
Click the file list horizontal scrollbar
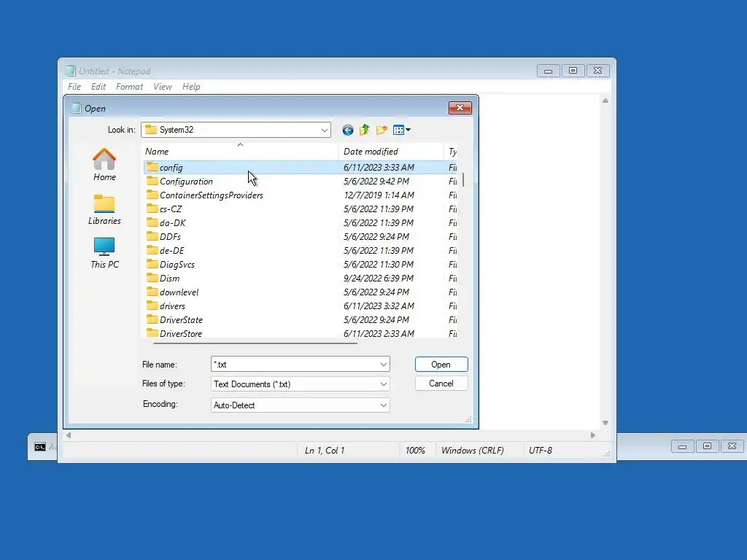(255, 343)
